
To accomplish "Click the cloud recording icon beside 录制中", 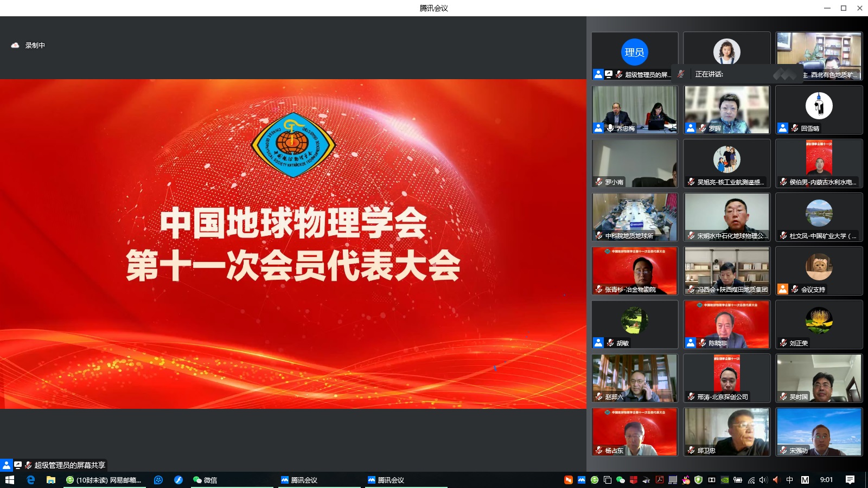I will point(15,46).
